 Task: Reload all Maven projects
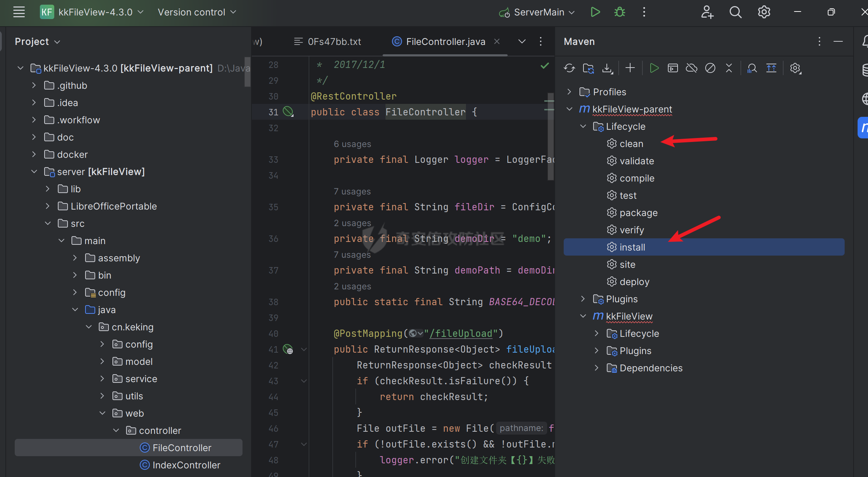(569, 68)
